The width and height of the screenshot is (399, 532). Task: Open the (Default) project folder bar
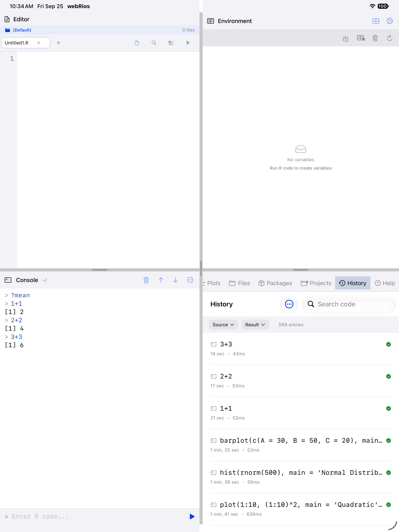[x=100, y=30]
